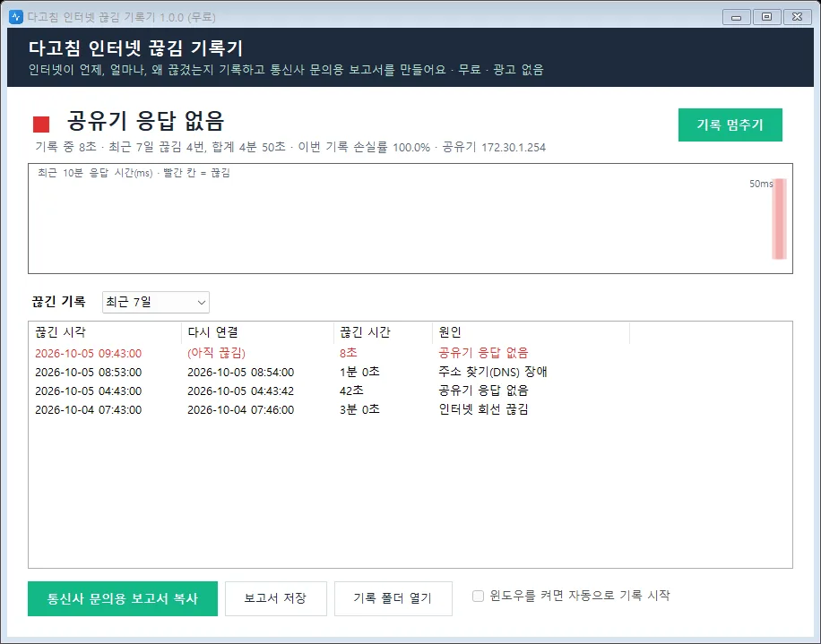Click the 다고침 인터넷 끊김 기록기 banner title
Image resolution: width=821 pixels, height=644 pixels.
point(135,48)
